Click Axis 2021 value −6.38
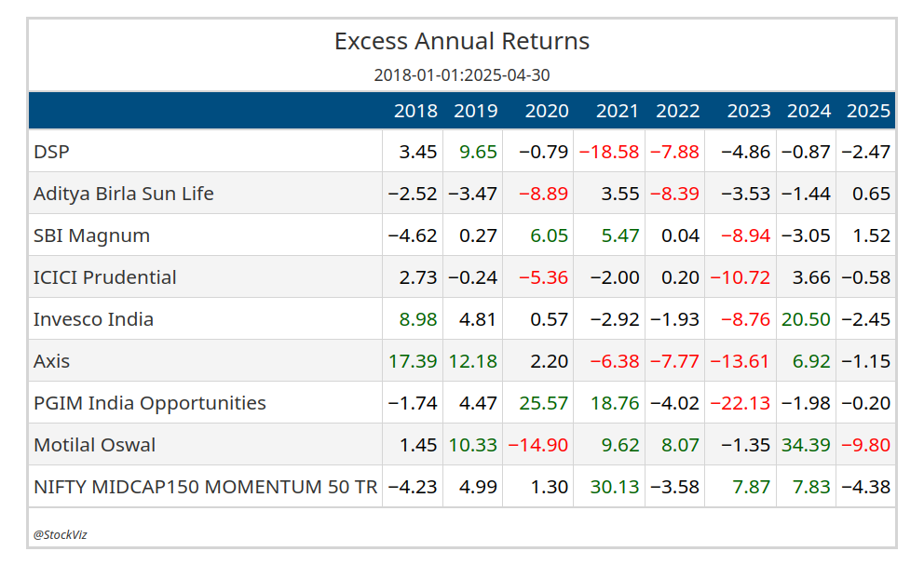This screenshot has width=924, height=565. point(615,361)
